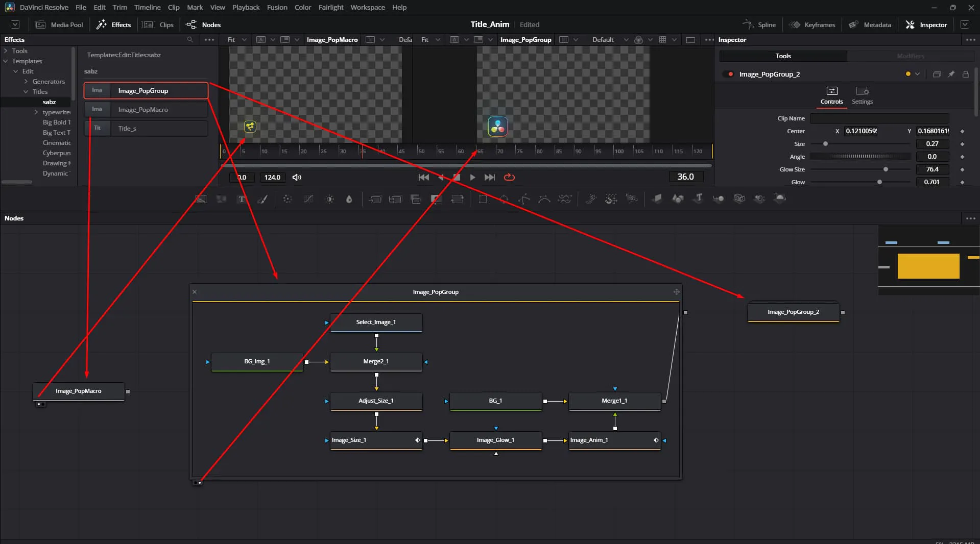The image size is (980, 544).
Task: Select the Image_PopMacro template item
Action: [146, 109]
